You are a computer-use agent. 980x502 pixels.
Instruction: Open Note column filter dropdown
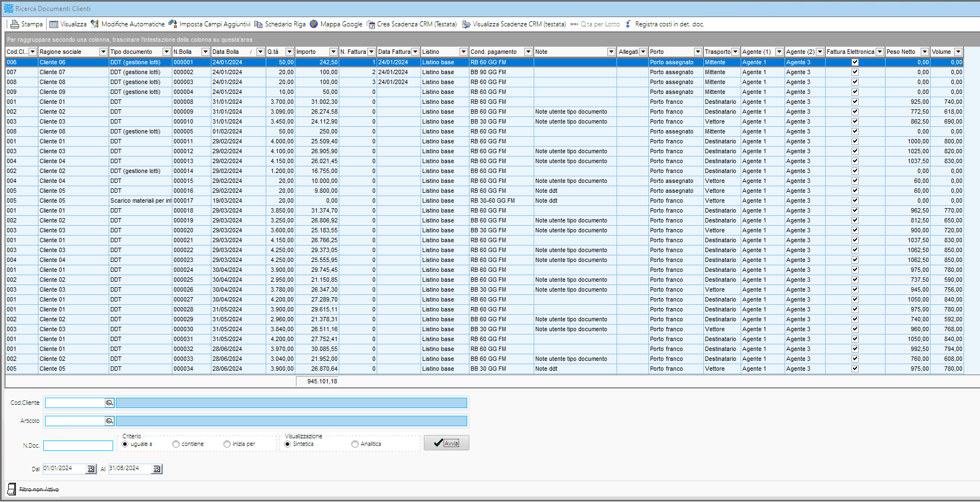[611, 52]
